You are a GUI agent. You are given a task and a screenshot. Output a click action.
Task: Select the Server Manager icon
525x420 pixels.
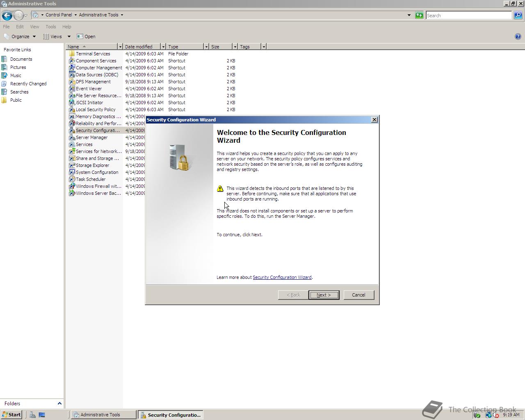coord(72,137)
